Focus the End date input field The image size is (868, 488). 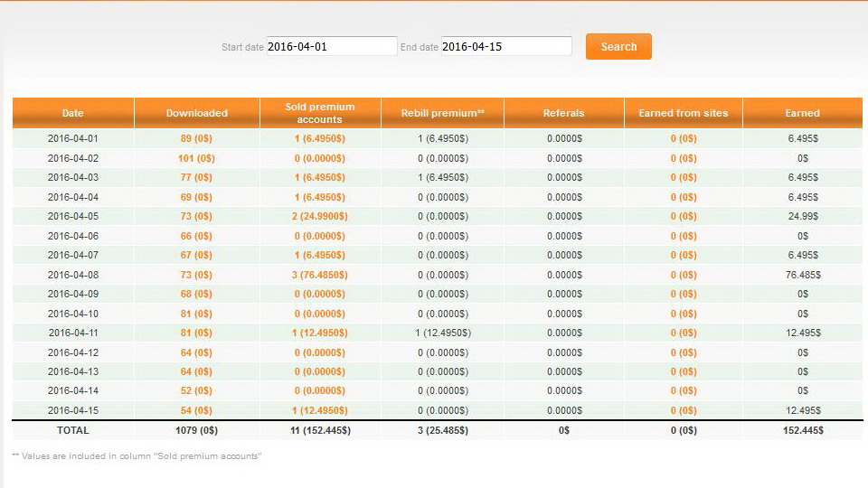pos(505,46)
